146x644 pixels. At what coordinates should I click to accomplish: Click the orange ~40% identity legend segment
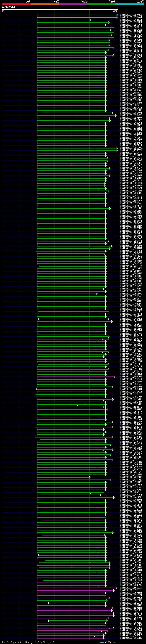pos(45,4)
